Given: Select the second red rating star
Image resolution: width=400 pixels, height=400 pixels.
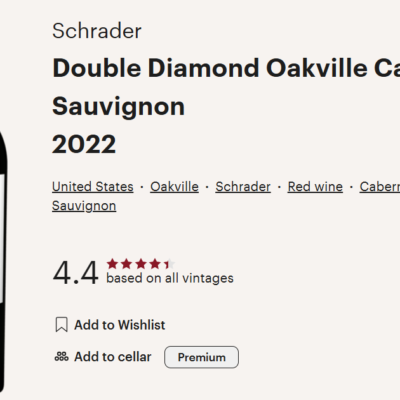Looking at the screenshot, I should (x=127, y=264).
